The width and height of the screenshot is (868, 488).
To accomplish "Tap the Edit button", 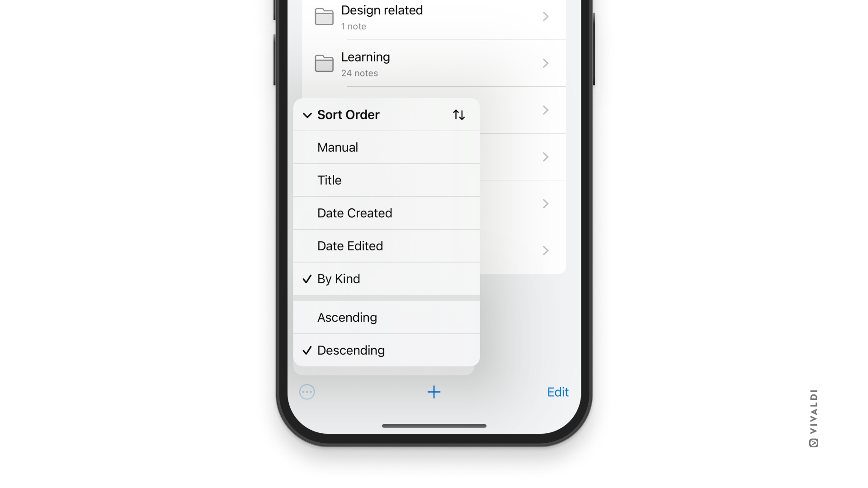I will [x=558, y=391].
